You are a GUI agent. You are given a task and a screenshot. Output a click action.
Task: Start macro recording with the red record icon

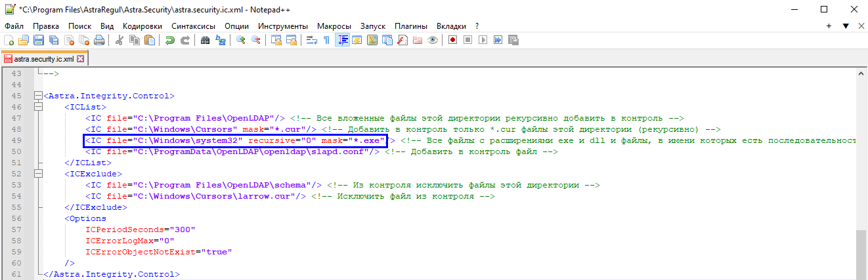click(x=452, y=40)
